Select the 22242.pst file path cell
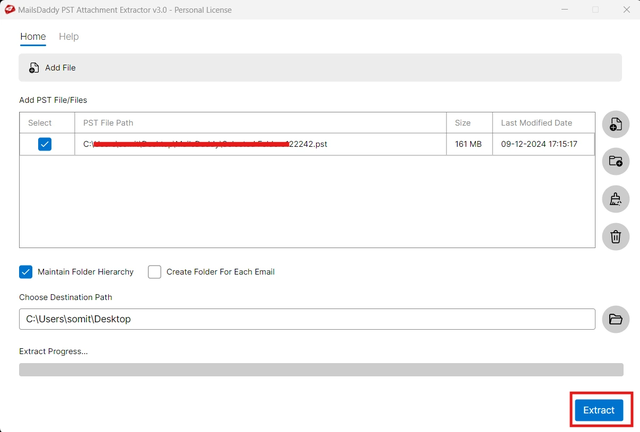Screen dimensions: 640x432 click(x=260, y=144)
